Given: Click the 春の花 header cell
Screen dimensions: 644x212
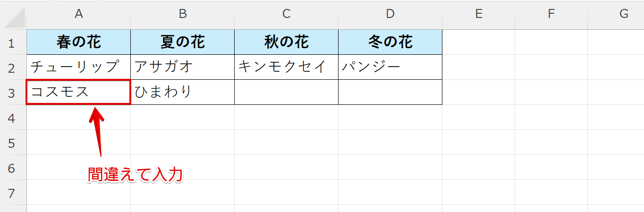Looking at the screenshot, I should point(79,42).
